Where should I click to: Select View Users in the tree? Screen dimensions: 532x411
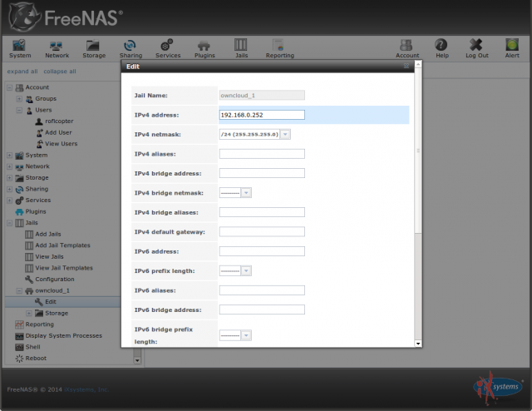[61, 144]
